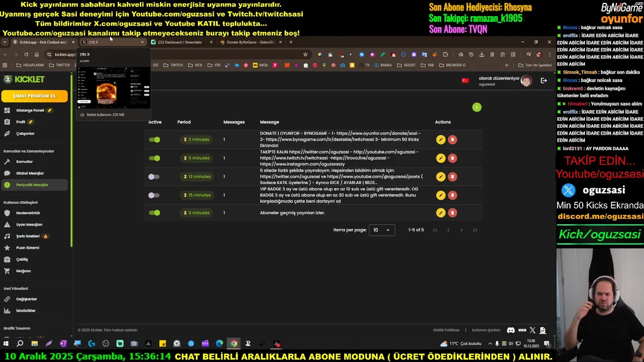Enable the 13 minutes message toggle
This screenshot has height=362, width=644.
(154, 176)
